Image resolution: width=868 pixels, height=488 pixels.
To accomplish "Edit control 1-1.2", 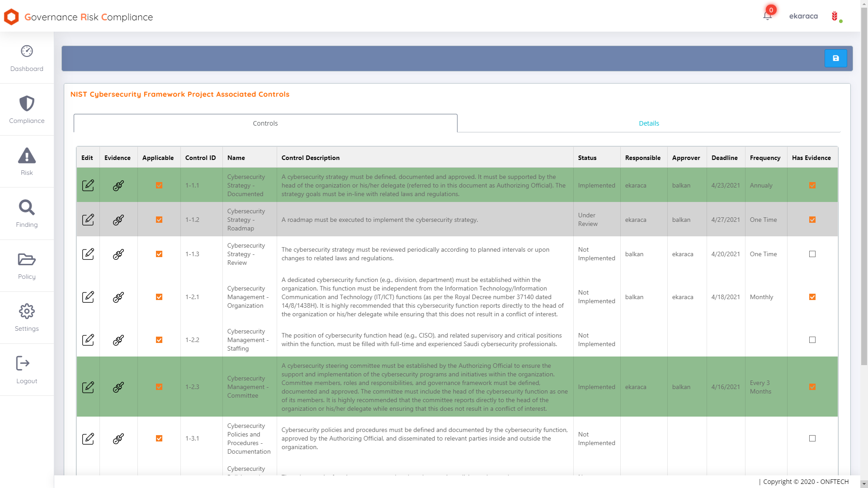I will pos(88,220).
